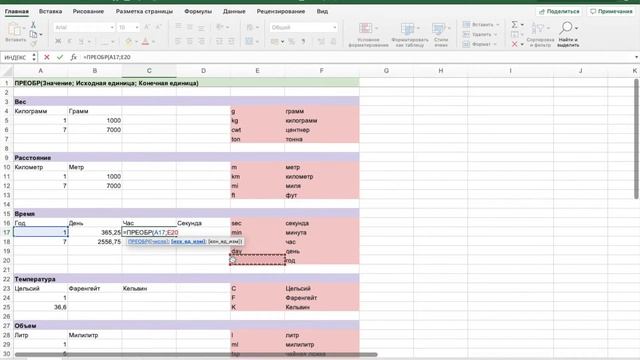Open the Рецензирование tab

click(x=281, y=11)
